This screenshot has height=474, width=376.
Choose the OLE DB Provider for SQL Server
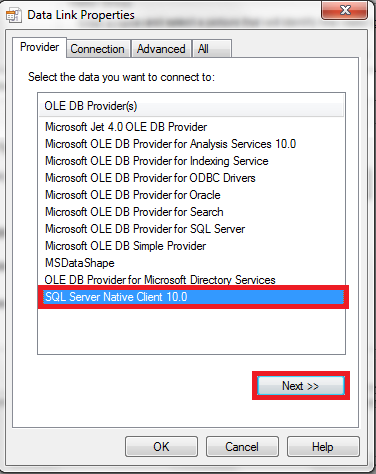[145, 229]
